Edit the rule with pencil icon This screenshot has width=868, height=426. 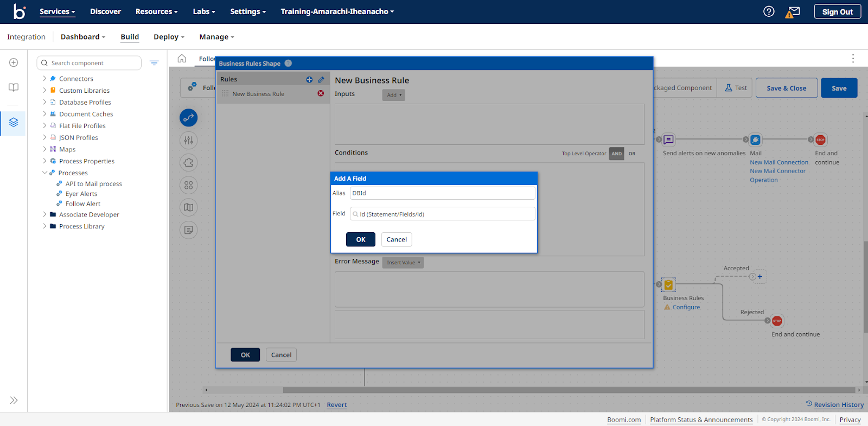pyautogui.click(x=321, y=79)
